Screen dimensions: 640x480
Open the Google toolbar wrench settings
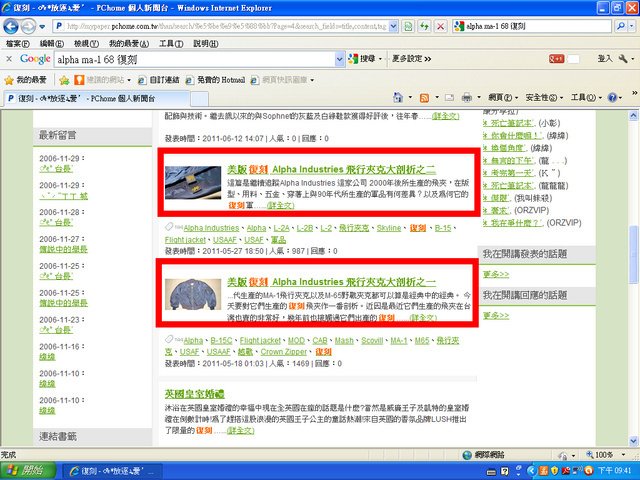click(x=623, y=59)
